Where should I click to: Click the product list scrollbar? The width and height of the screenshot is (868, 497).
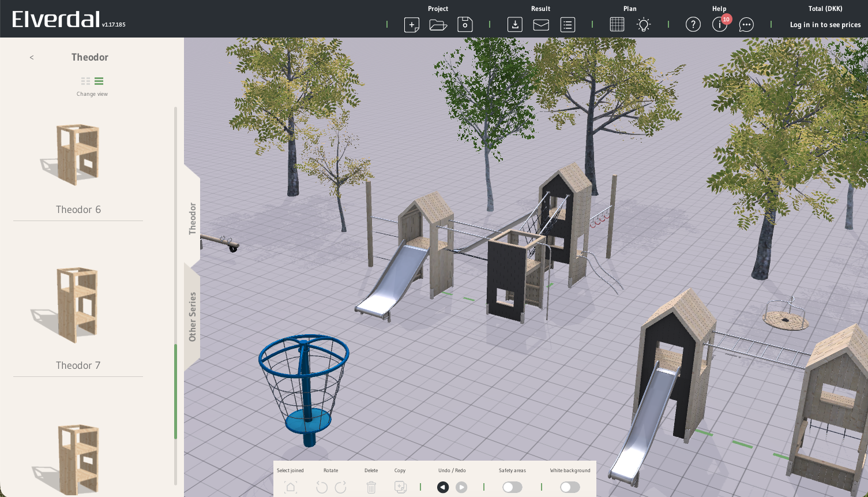175,391
